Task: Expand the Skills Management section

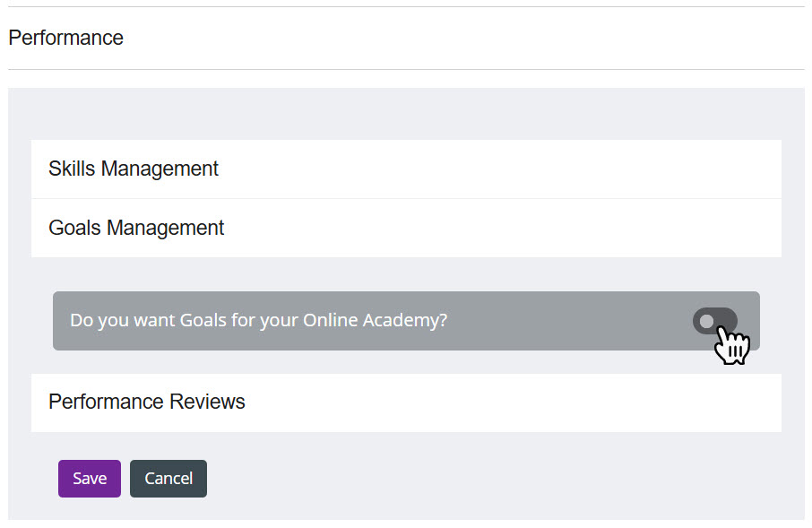Action: click(x=406, y=169)
